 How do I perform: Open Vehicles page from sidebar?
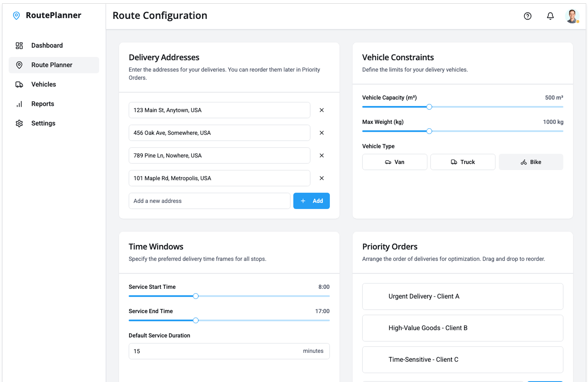[43, 84]
